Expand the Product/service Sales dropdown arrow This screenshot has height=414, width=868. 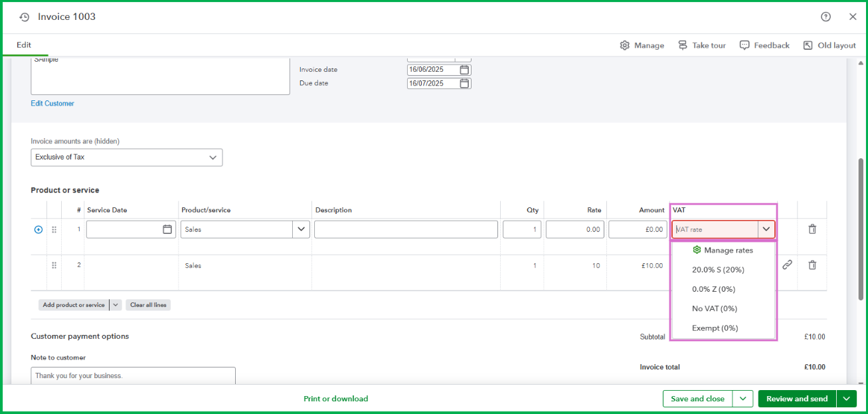pos(302,229)
